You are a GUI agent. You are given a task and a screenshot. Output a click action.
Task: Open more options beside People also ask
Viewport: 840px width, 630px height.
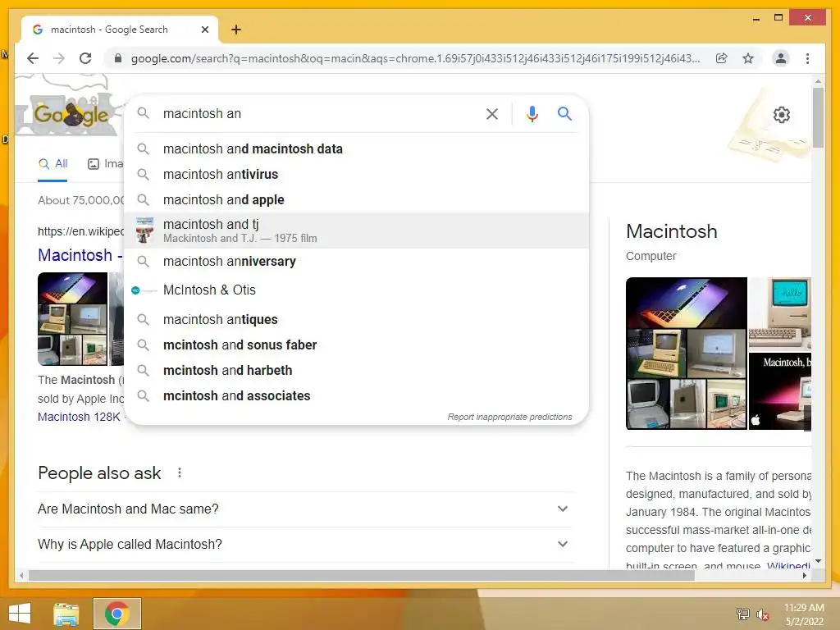180,472
